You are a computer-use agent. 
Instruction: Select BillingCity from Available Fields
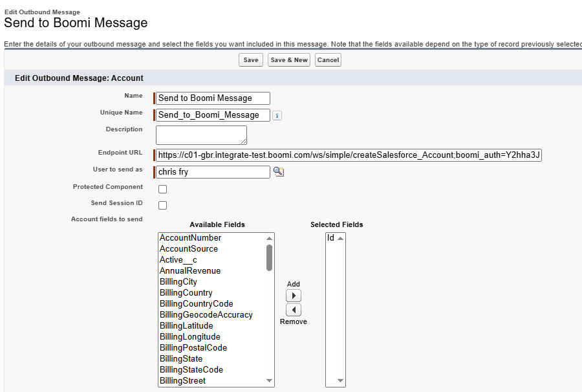click(x=178, y=282)
